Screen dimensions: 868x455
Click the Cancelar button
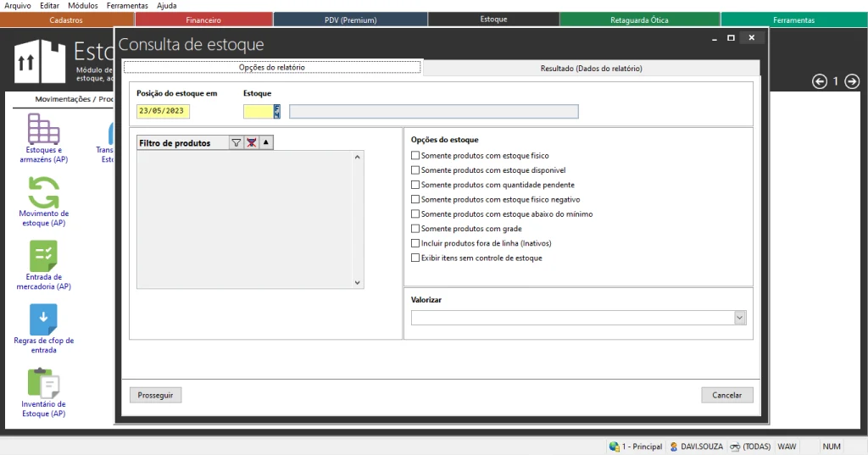[x=726, y=395]
